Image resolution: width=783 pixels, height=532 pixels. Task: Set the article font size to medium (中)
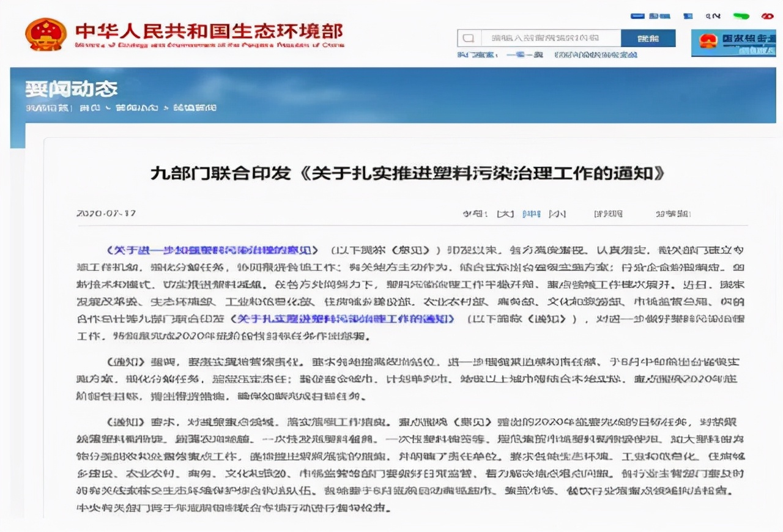coord(532,214)
